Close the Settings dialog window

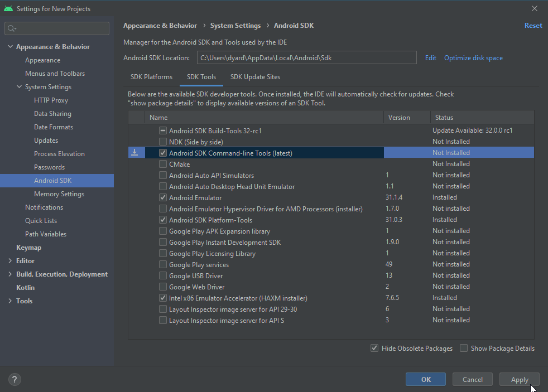pyautogui.click(x=534, y=8)
